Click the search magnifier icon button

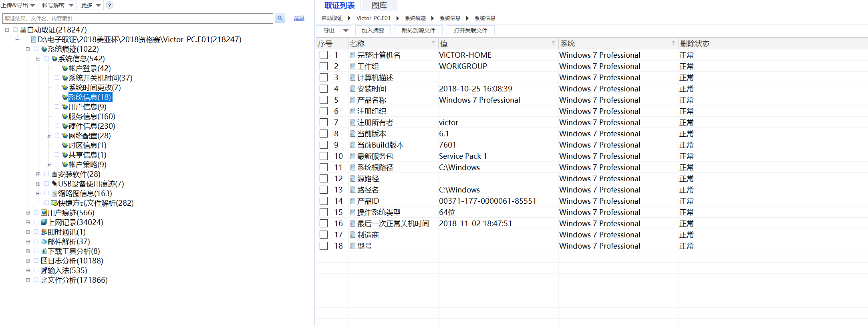280,18
